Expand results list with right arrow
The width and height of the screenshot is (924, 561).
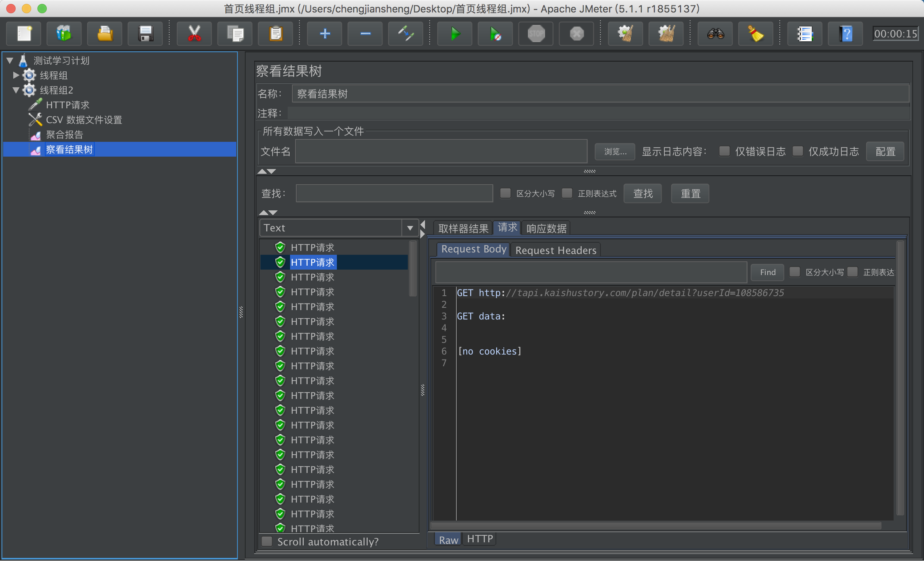point(422,234)
